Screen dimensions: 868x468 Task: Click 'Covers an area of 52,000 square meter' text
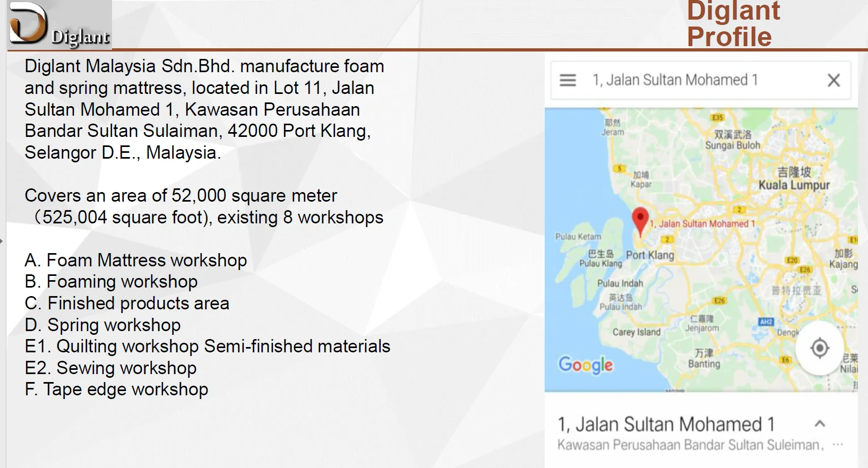click(181, 196)
